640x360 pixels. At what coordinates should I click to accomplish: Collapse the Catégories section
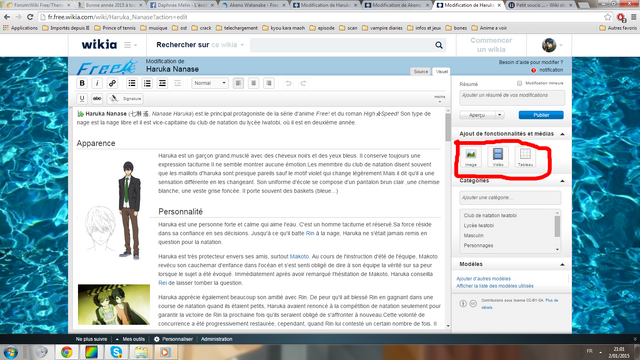click(562, 181)
